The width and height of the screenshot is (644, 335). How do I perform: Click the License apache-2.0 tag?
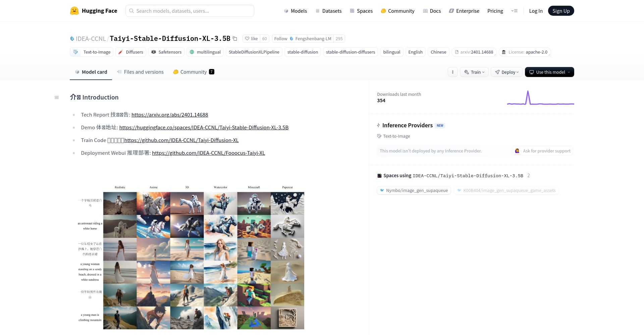pos(525,52)
